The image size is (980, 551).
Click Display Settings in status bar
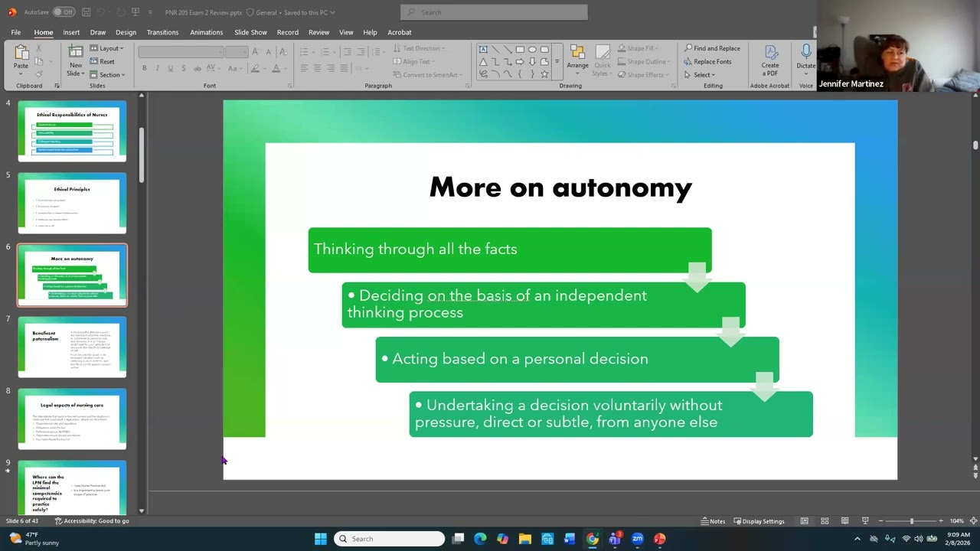[x=760, y=521]
